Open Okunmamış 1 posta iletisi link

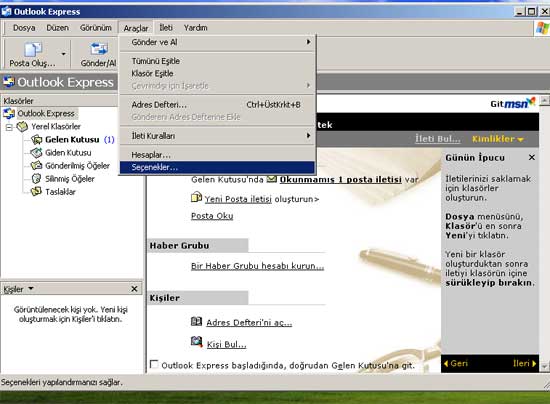pyautogui.click(x=340, y=180)
